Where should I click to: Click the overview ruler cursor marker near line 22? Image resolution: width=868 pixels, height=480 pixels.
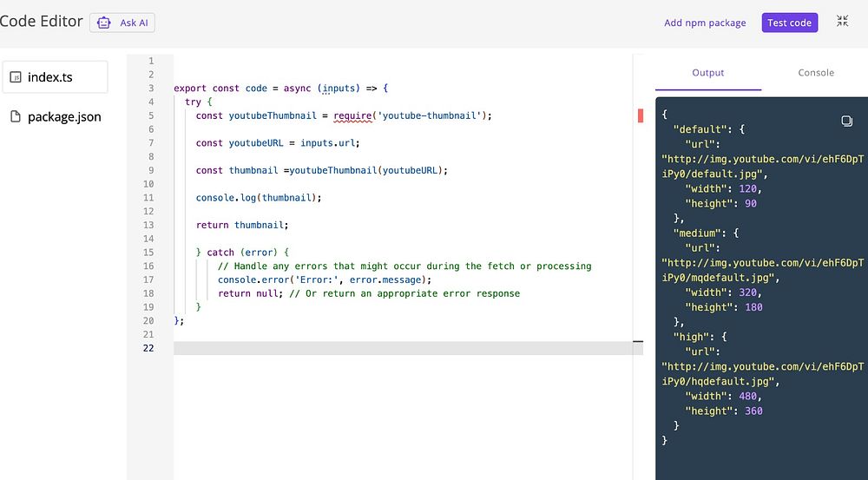pos(638,342)
